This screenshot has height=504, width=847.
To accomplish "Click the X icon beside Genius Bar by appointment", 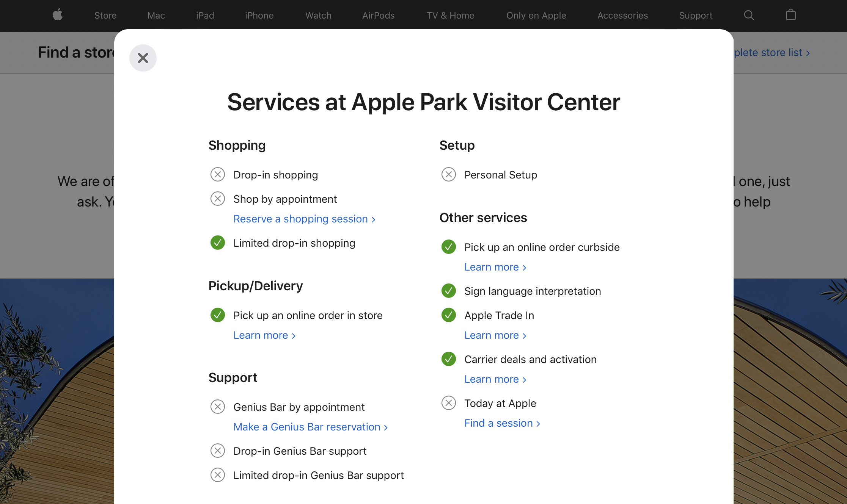I will [218, 407].
